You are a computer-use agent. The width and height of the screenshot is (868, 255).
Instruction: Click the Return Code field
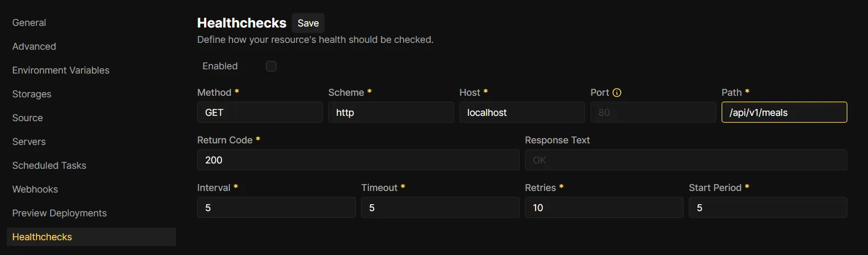(358, 160)
